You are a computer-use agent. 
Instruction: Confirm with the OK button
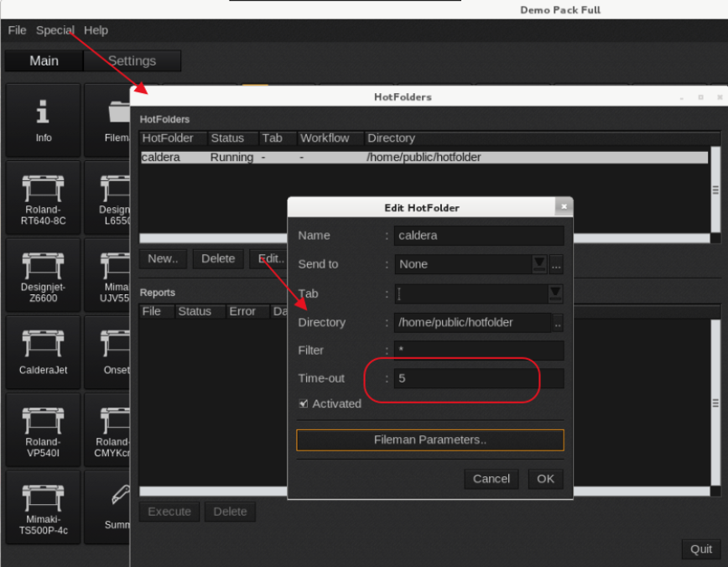tap(545, 479)
